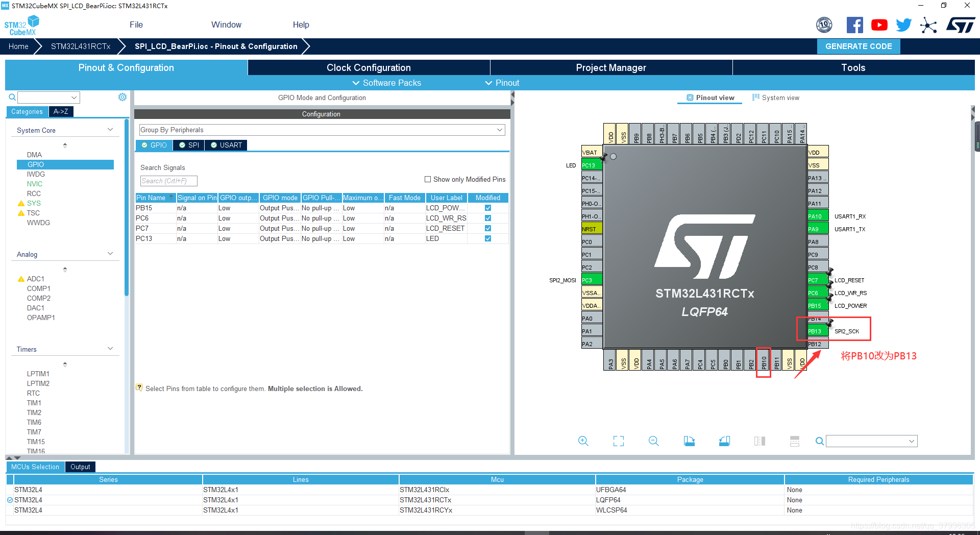This screenshot has height=535, width=980.
Task: Select ADC1 in Analog list
Action: point(36,279)
